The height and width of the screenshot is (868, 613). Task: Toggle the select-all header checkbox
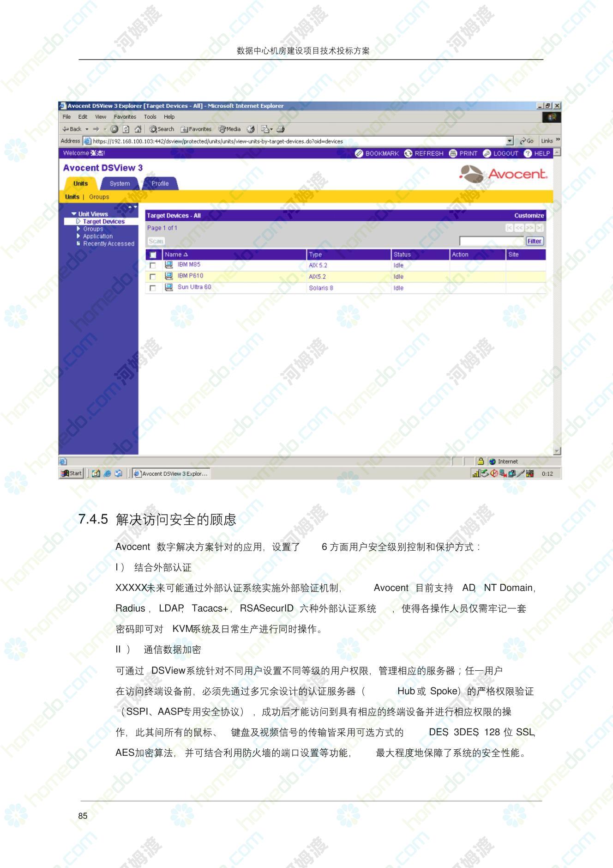tap(153, 255)
